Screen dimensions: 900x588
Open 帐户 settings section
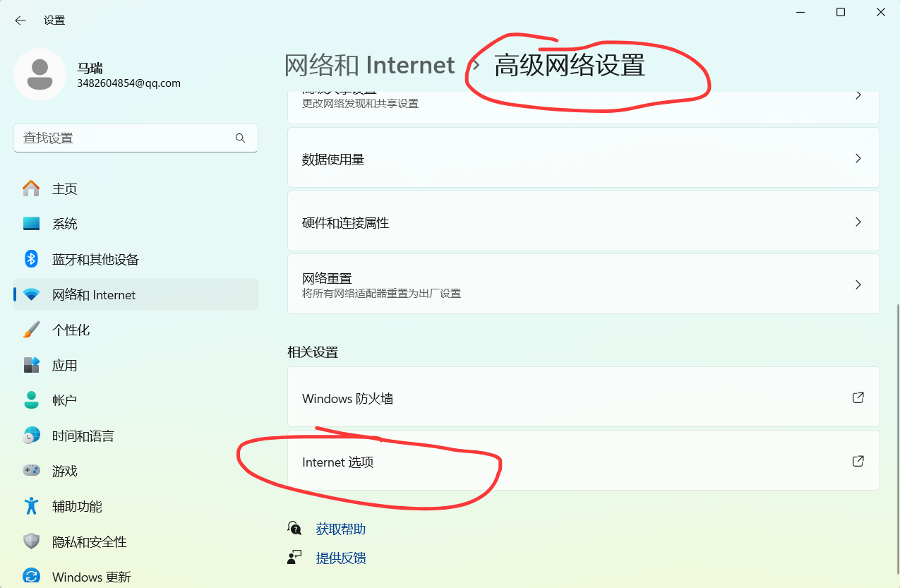(x=136, y=400)
